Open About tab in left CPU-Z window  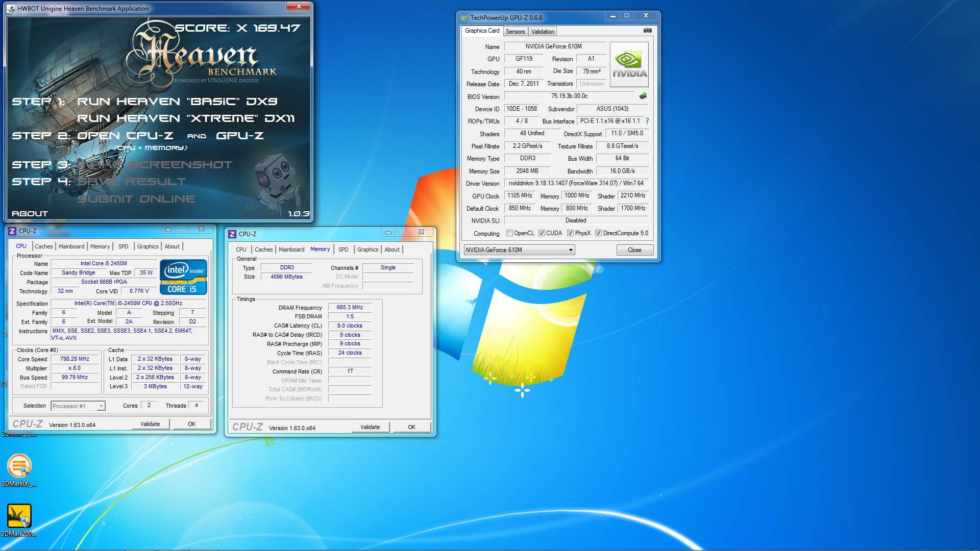pos(172,246)
